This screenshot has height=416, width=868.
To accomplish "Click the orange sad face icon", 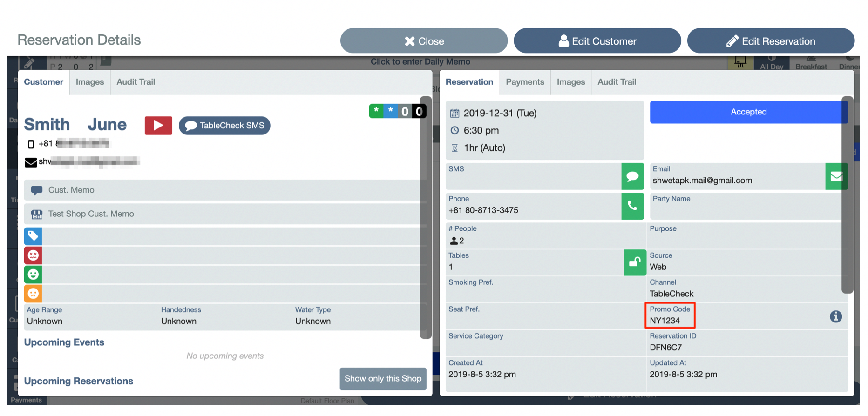I will click(x=33, y=293).
